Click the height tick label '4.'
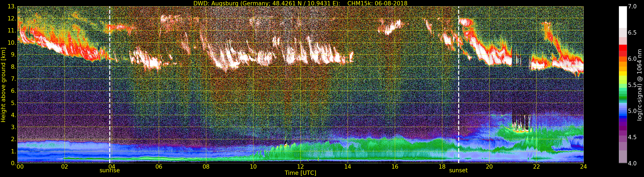 pos(14,115)
